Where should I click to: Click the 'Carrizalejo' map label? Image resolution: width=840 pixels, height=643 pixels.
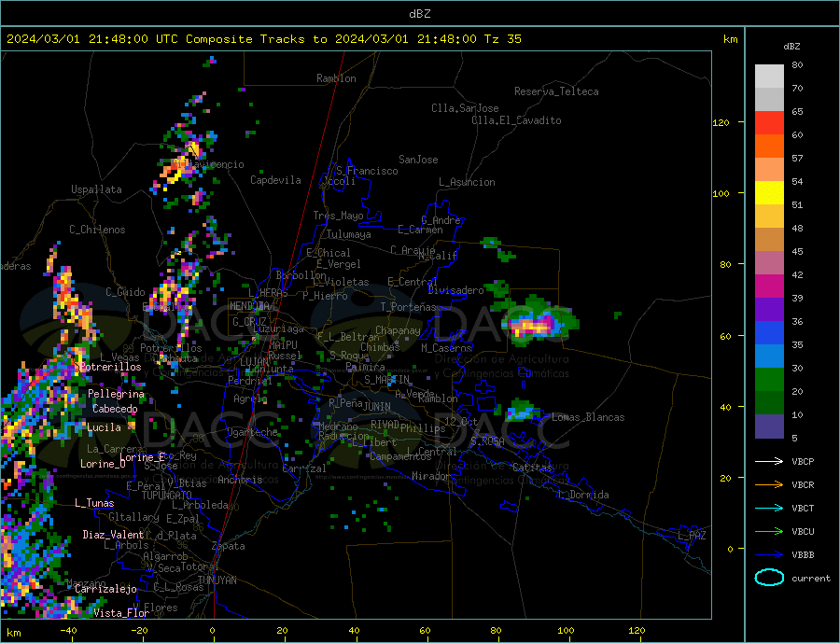pos(105,590)
